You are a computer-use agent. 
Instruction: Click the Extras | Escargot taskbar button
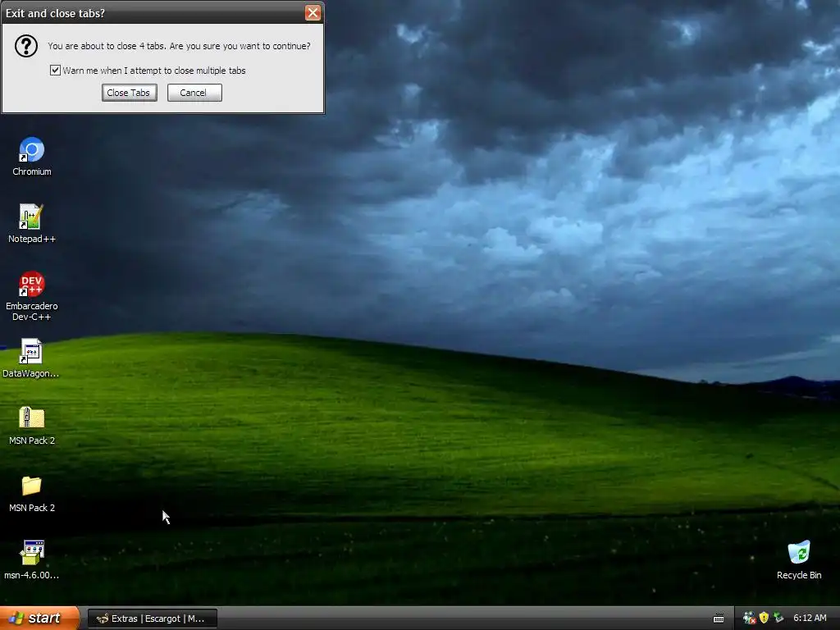tap(153, 619)
